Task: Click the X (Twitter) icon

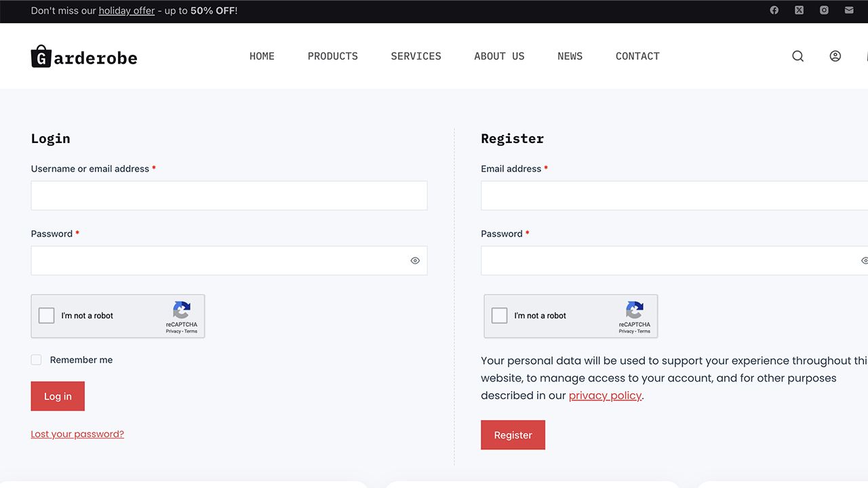Action: tap(799, 10)
